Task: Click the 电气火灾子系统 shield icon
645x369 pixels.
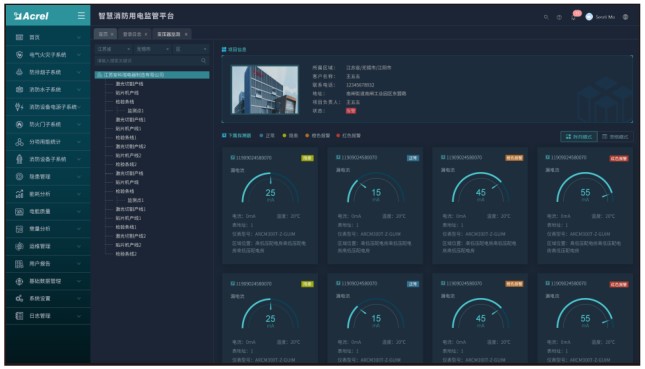Action: [19, 55]
